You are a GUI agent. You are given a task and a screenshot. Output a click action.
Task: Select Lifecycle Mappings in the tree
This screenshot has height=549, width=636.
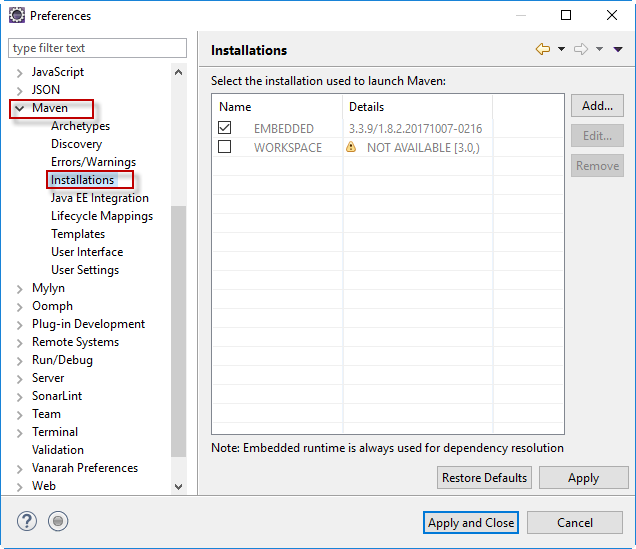coord(102,216)
